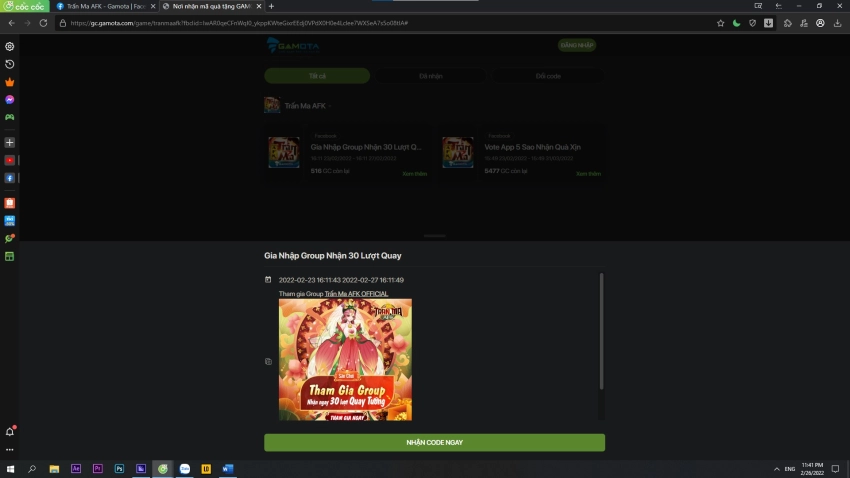Click the sidebar settings gear icon
Screen dimensions: 850x478
[x=10, y=47]
